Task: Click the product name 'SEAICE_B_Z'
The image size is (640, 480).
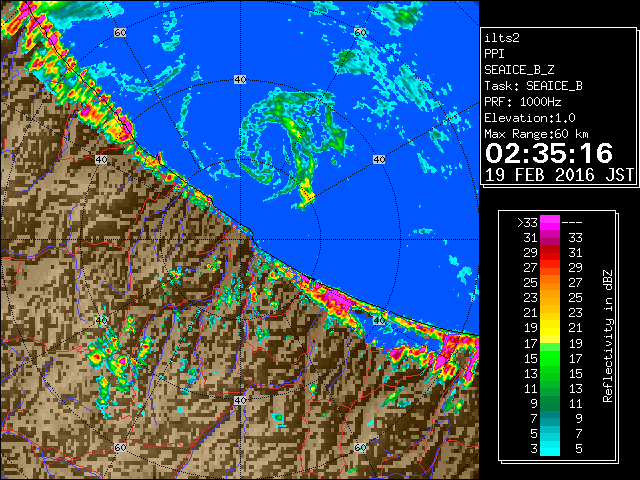Action: click(519, 70)
